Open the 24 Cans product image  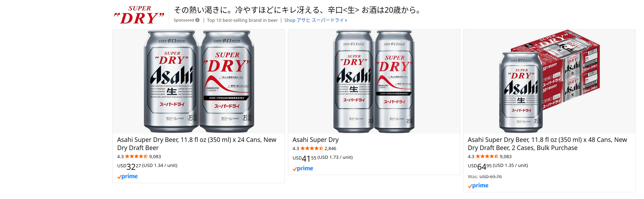[x=198, y=81]
